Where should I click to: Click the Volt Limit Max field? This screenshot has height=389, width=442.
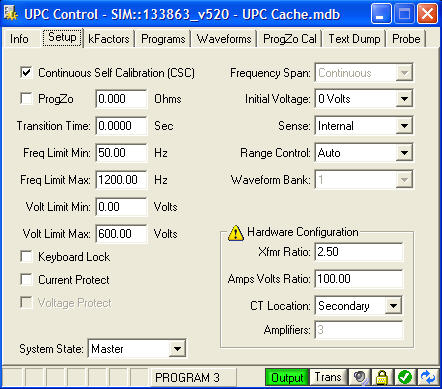121,234
